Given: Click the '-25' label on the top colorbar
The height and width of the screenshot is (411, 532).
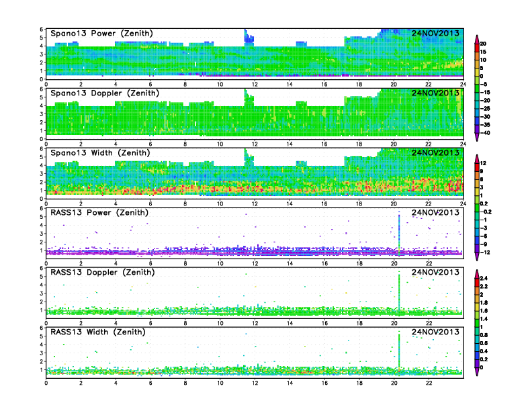Looking at the screenshot, I should point(485,109).
